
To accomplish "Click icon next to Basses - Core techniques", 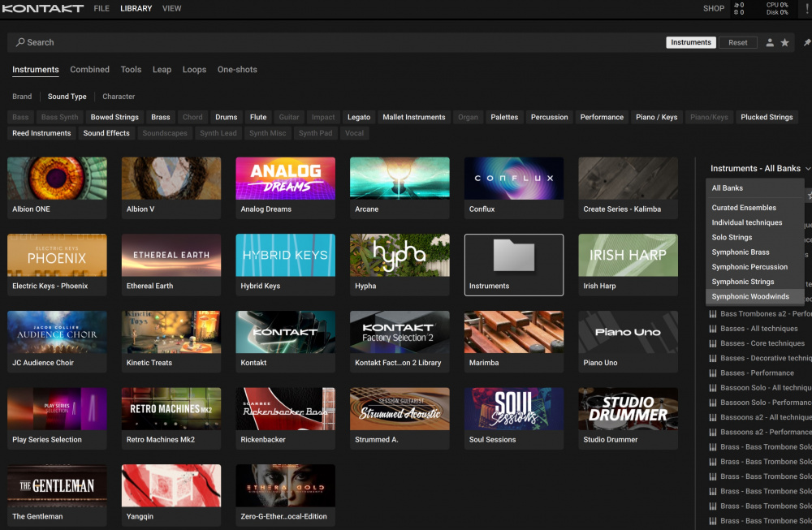I will (713, 343).
